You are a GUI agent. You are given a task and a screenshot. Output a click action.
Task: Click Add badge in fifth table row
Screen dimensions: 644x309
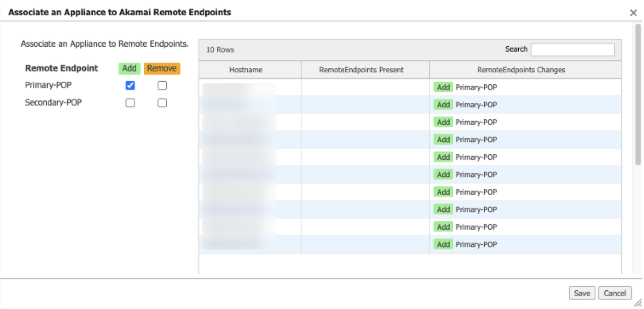click(x=443, y=157)
